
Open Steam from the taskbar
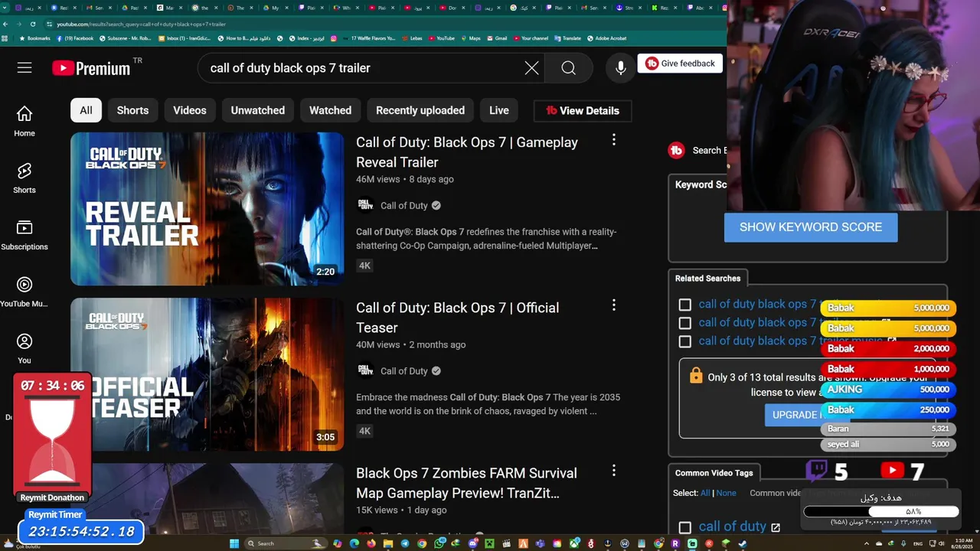(x=741, y=543)
